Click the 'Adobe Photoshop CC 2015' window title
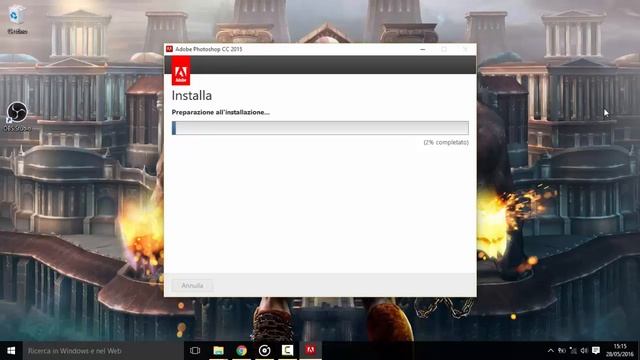 [x=209, y=49]
